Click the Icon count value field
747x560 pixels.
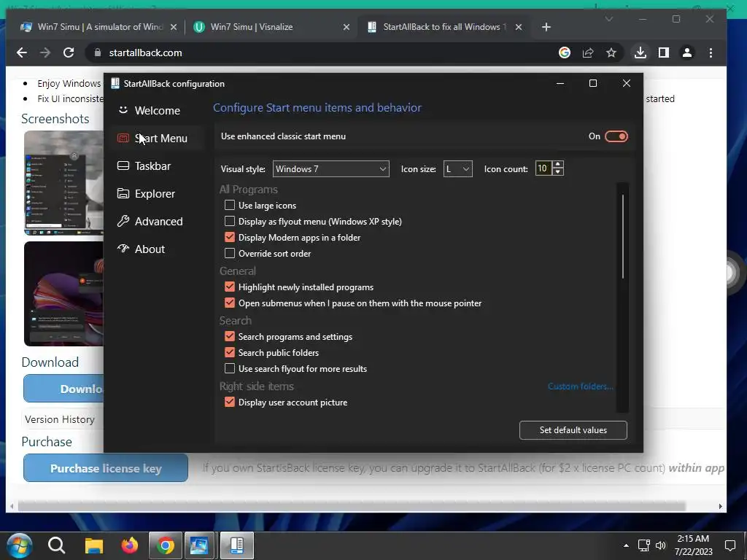543,168
